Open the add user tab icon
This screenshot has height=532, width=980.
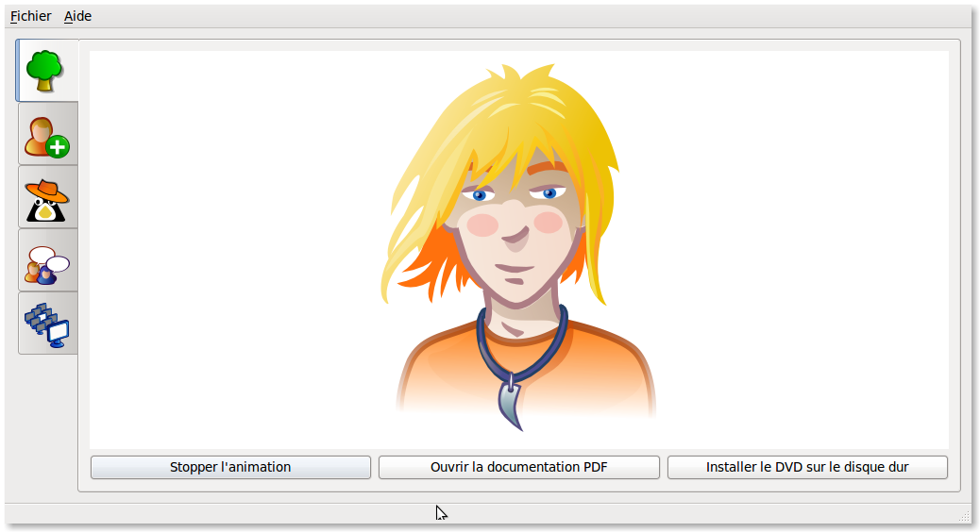[47, 134]
